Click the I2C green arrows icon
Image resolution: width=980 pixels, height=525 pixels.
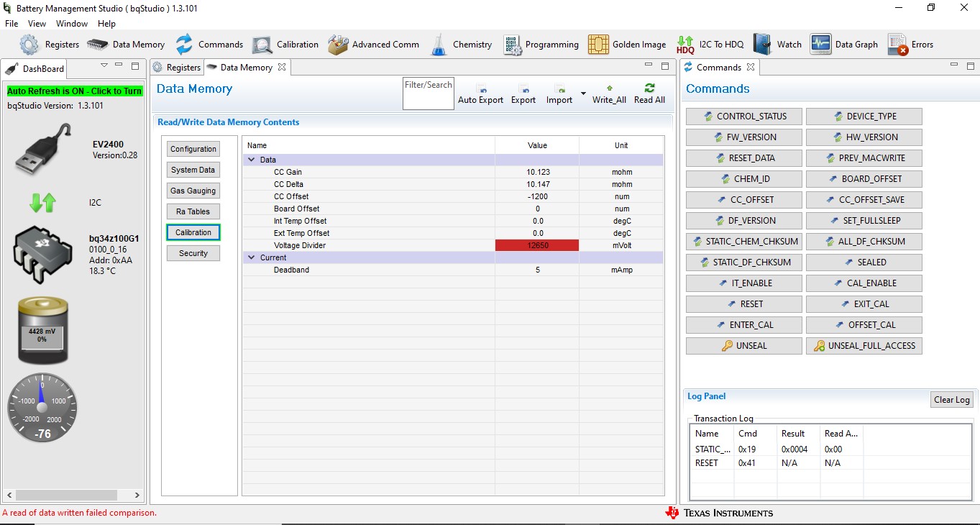[x=42, y=203]
